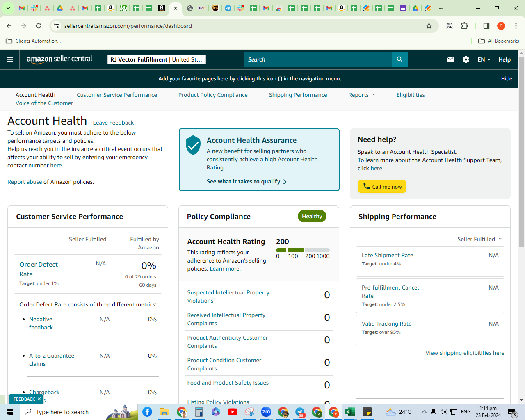This screenshot has height=420, width=525.
Task: Click the Windows taskbar search box
Action: point(79,412)
